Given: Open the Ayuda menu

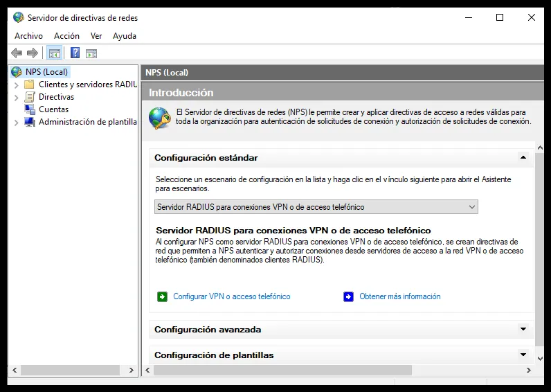Looking at the screenshot, I should (x=125, y=36).
